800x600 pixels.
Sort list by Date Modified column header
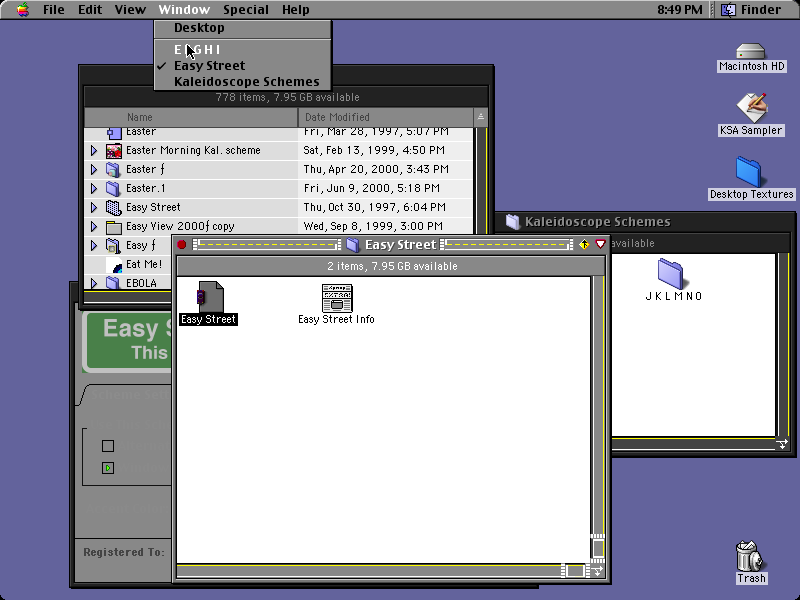pos(385,117)
